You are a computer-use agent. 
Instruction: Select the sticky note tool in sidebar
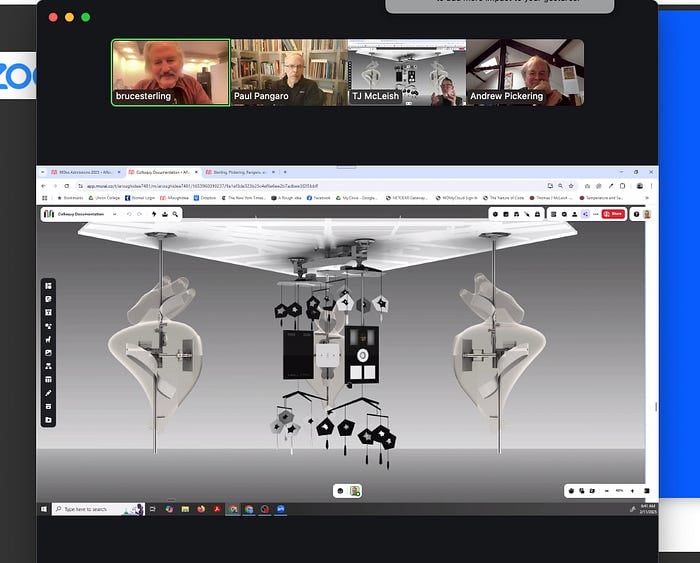(48, 299)
